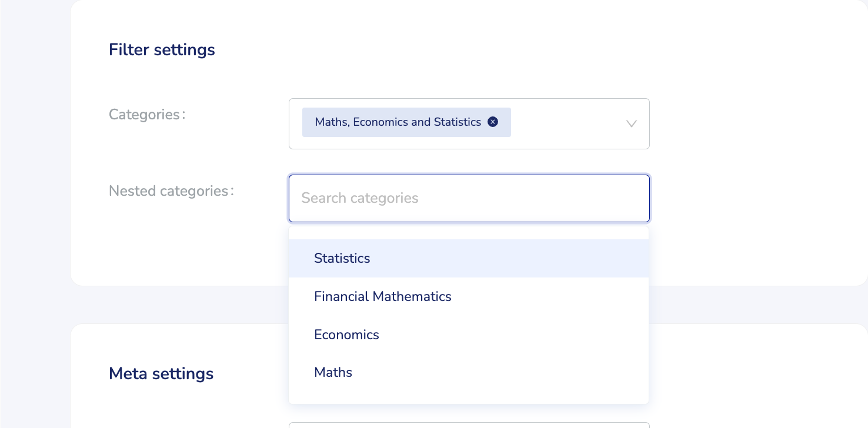Click the Meta settings heading
This screenshot has width=868, height=428.
(161, 374)
